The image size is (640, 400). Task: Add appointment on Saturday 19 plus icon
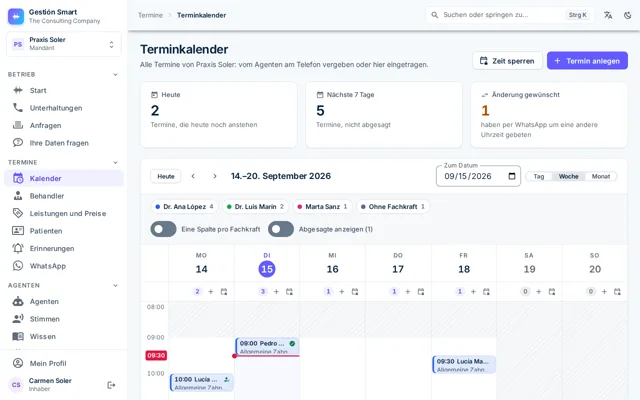click(x=538, y=291)
